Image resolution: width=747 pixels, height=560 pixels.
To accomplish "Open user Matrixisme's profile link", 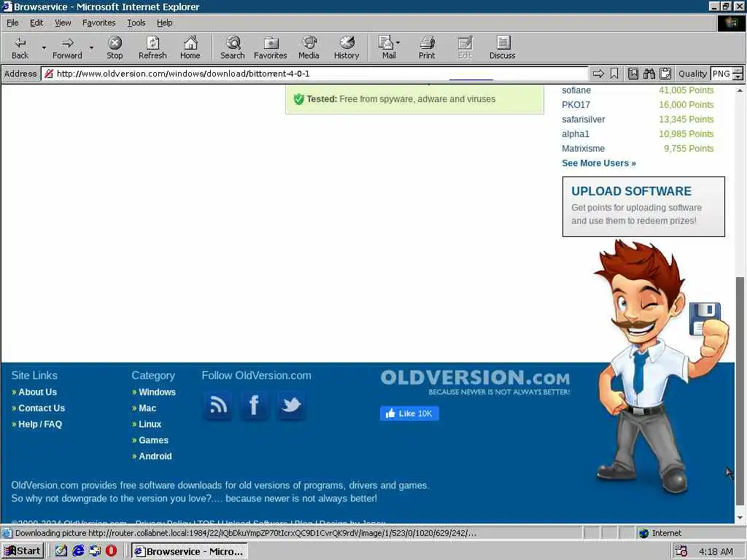I will (583, 149).
